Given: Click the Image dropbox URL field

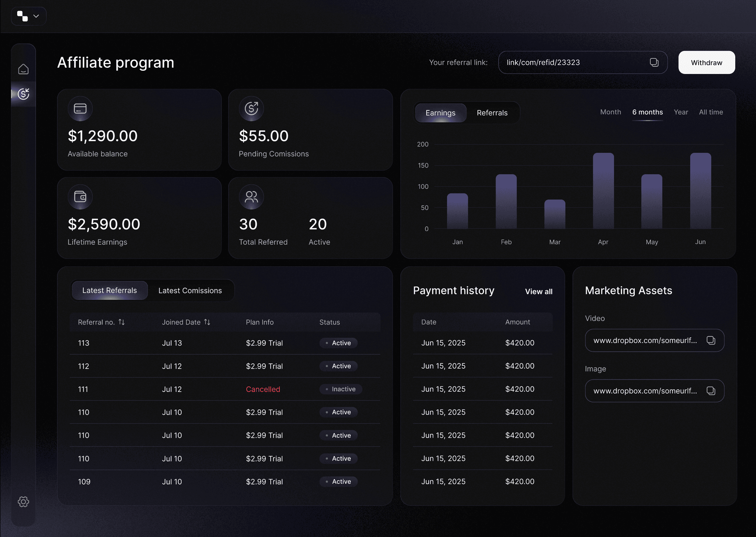Looking at the screenshot, I should pyautogui.click(x=654, y=391).
